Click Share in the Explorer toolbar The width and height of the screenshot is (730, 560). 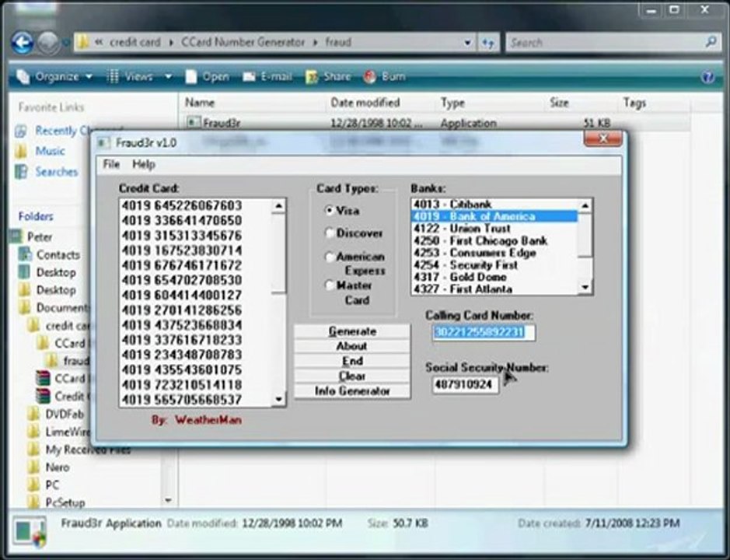[x=328, y=77]
